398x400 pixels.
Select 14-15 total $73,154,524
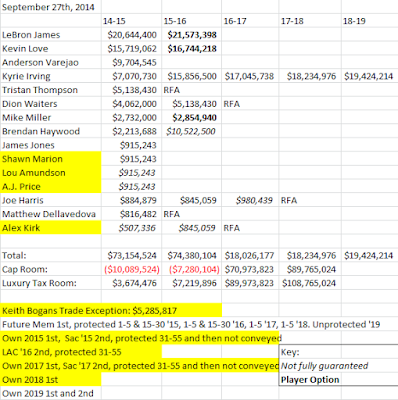132,256
